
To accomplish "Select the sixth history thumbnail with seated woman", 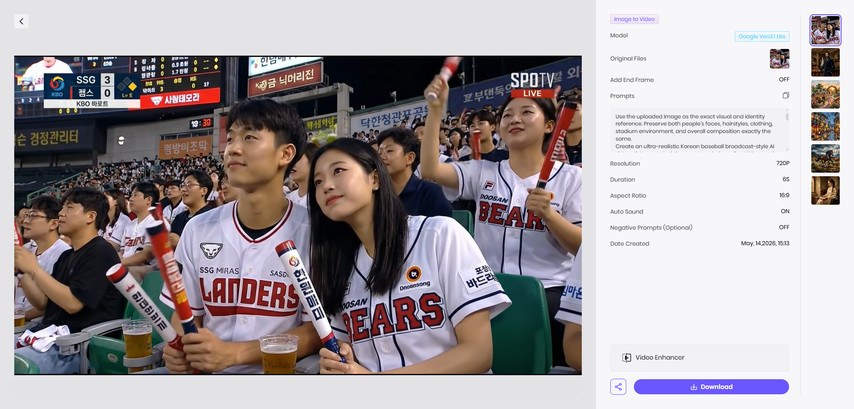I will point(825,190).
